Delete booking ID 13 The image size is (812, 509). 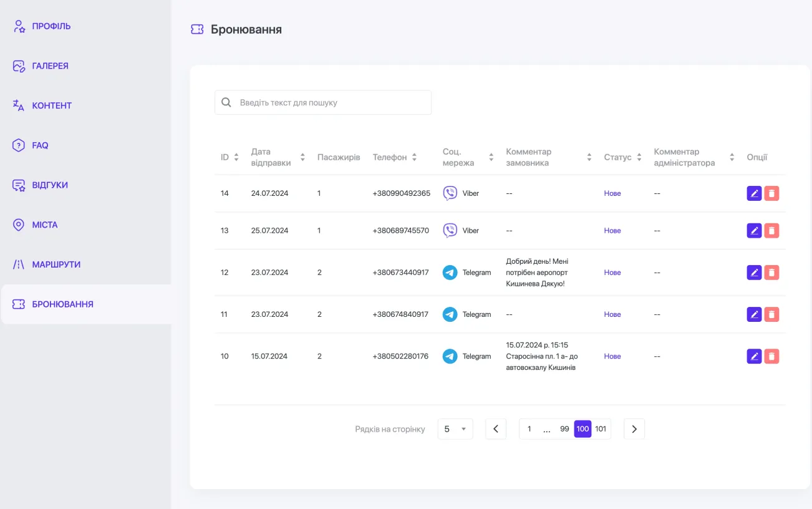click(771, 231)
